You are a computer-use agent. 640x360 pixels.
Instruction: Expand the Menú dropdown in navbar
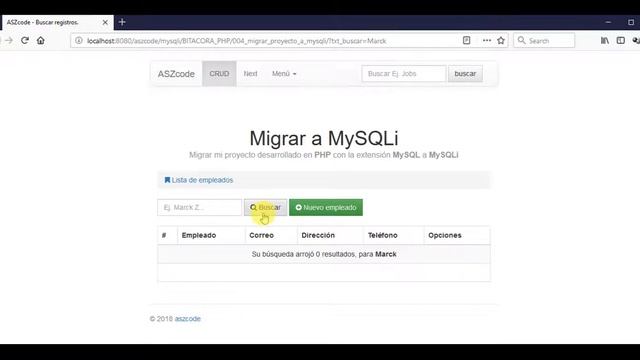point(284,73)
